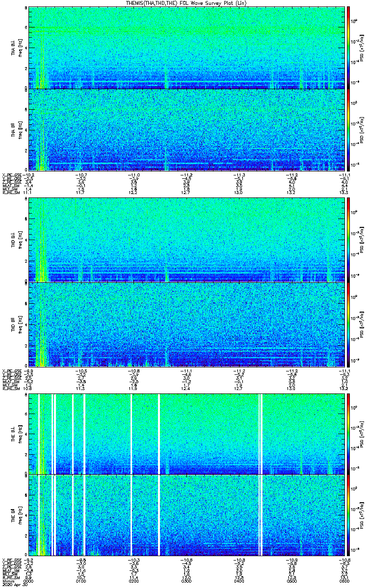Viewport: 368px width, 588px height.
Task: Click the color bar beside THA B-perpendicular panel
Action: pyautogui.click(x=348, y=48)
